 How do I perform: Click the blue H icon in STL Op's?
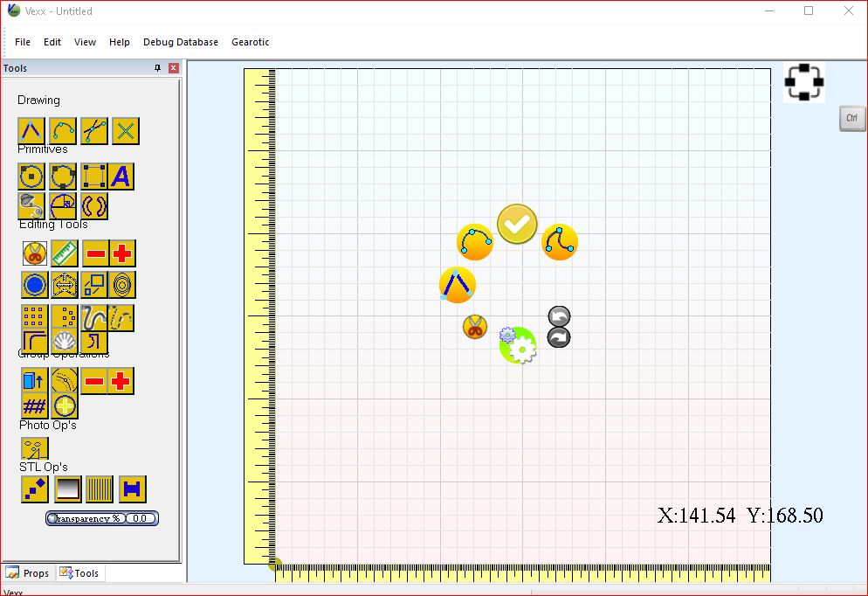132,489
